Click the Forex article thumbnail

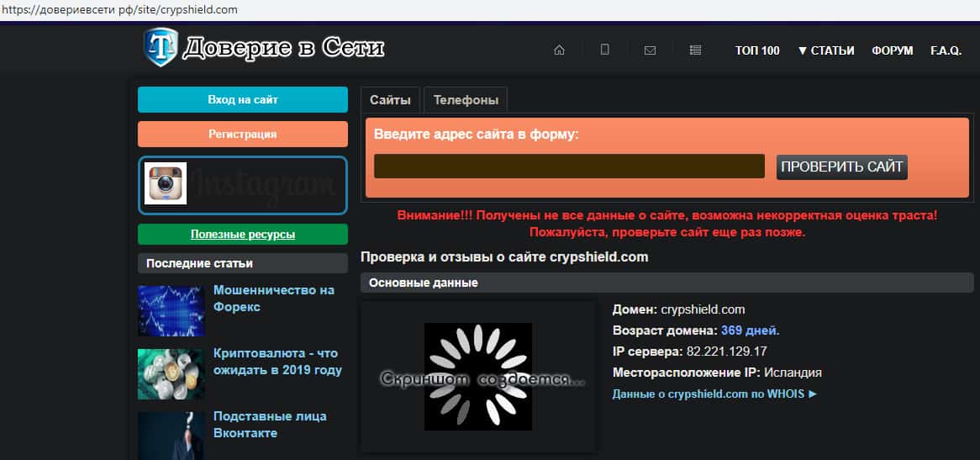[x=171, y=310]
